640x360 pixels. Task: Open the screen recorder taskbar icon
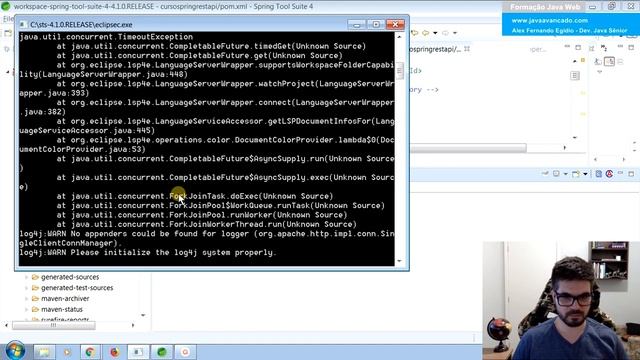185,352
